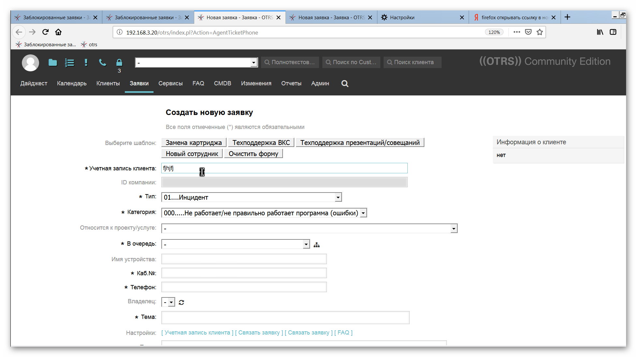Click the refresh owners icon
Image resolution: width=644 pixels, height=357 pixels.
pos(182,303)
